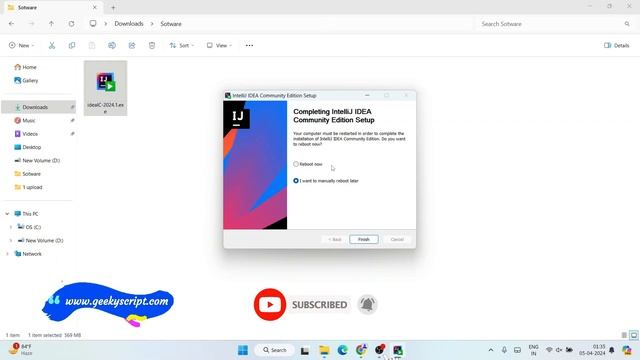This screenshot has width=640, height=360.
Task: Open the weather widget showing 84°F
Action: tap(20, 350)
